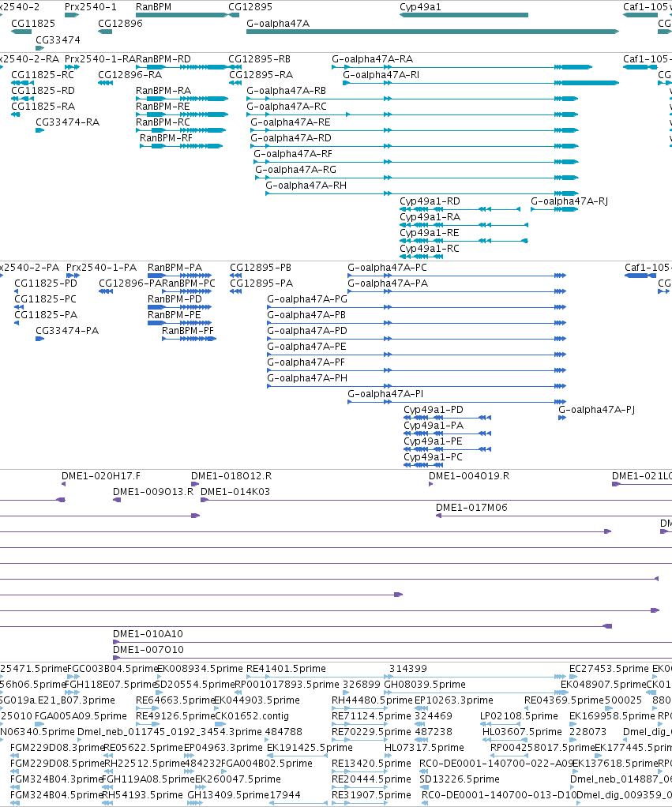Select the CG33474 gene label
The image size is (672, 807).
58,39
